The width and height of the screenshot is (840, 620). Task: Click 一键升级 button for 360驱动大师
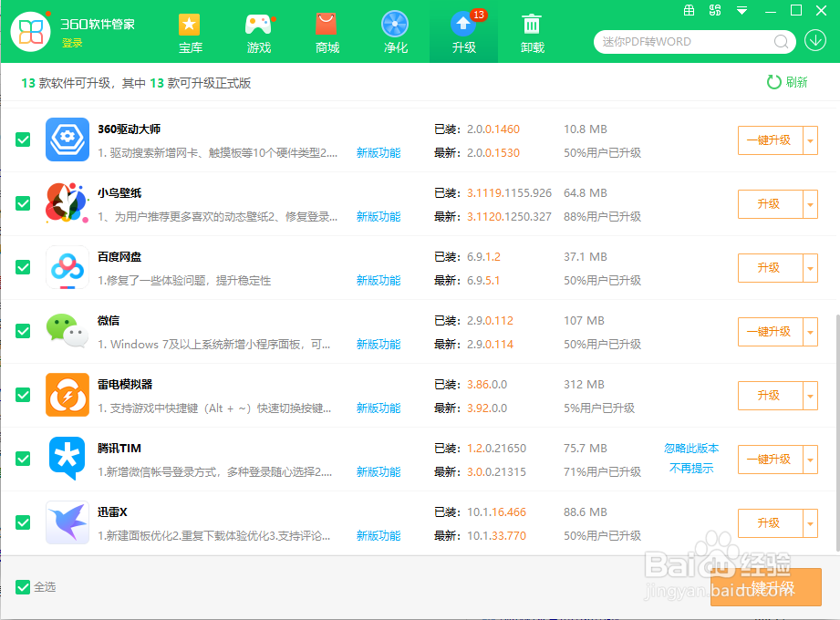click(770, 140)
